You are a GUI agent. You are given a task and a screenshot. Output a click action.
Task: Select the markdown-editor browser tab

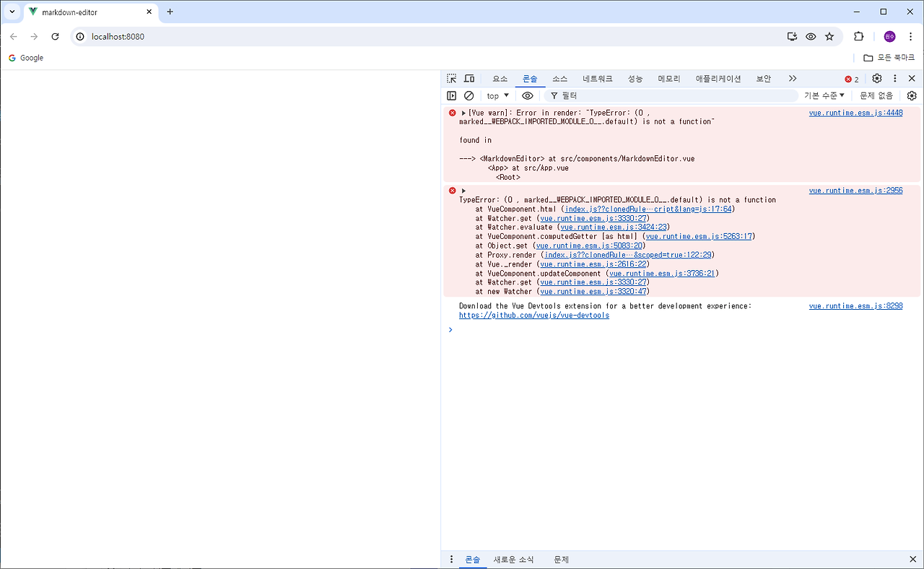91,12
